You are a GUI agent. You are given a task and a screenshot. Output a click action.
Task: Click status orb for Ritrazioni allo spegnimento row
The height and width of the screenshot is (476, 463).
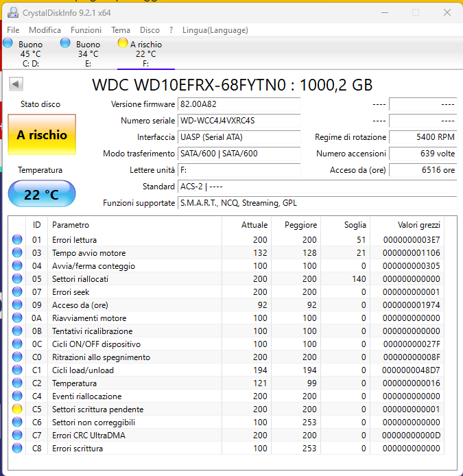pos(17,357)
